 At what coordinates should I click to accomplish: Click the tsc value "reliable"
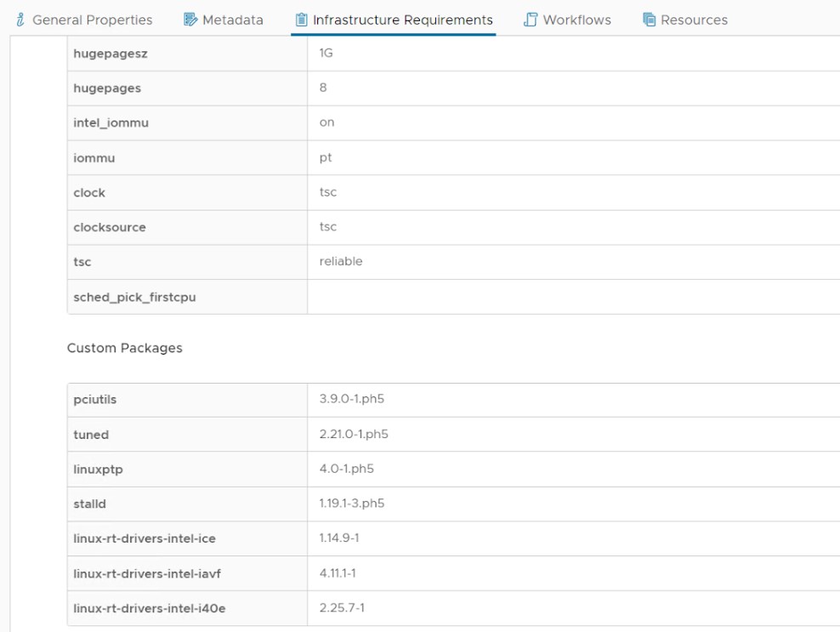(340, 261)
